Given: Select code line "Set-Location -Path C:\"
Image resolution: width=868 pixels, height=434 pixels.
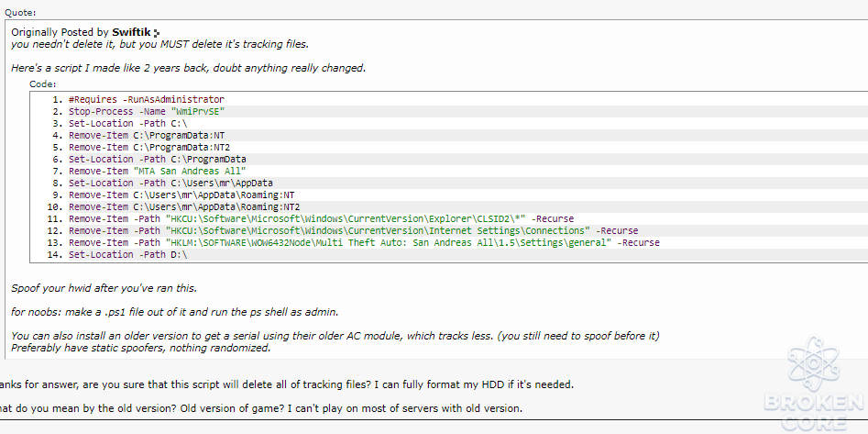Looking at the screenshot, I should click(128, 123).
